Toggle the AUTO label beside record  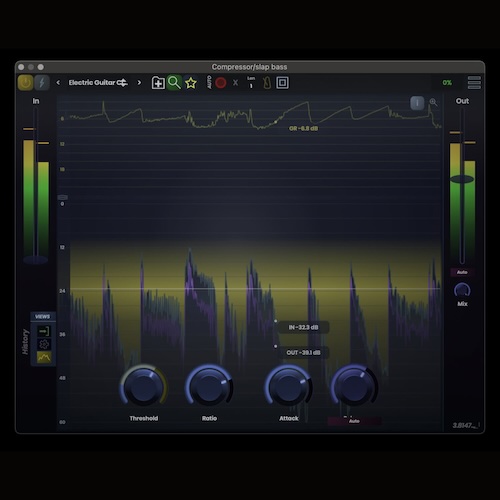tap(209, 82)
